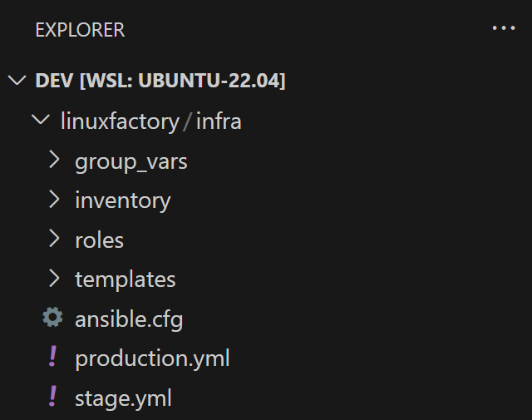Open the production.yml file

[152, 358]
